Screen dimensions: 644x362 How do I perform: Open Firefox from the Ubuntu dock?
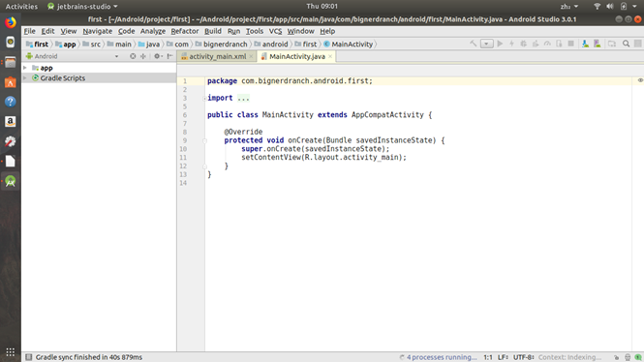coord(11,22)
